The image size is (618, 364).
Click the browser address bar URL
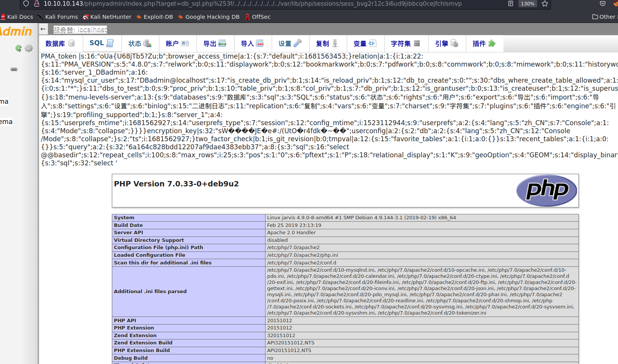click(252, 4)
